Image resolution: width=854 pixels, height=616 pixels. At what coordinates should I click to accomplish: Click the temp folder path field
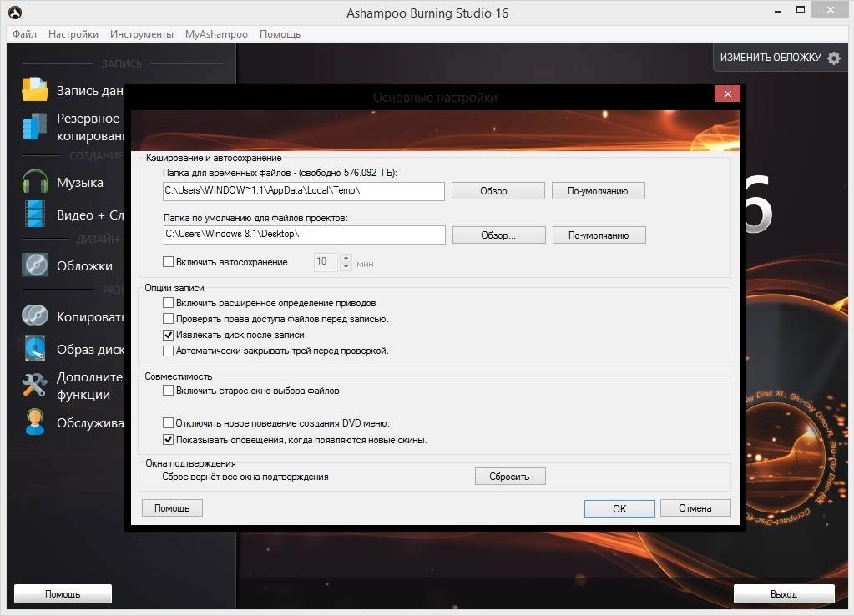click(x=303, y=190)
